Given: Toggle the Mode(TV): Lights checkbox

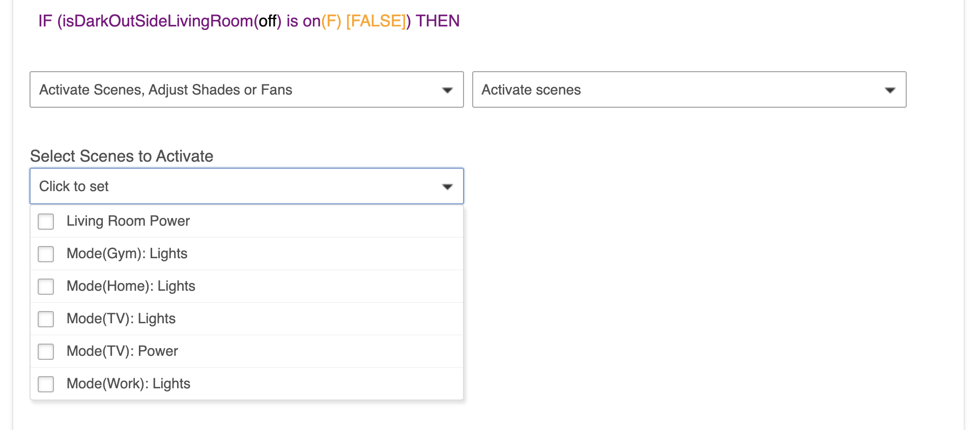Looking at the screenshot, I should pos(46,319).
